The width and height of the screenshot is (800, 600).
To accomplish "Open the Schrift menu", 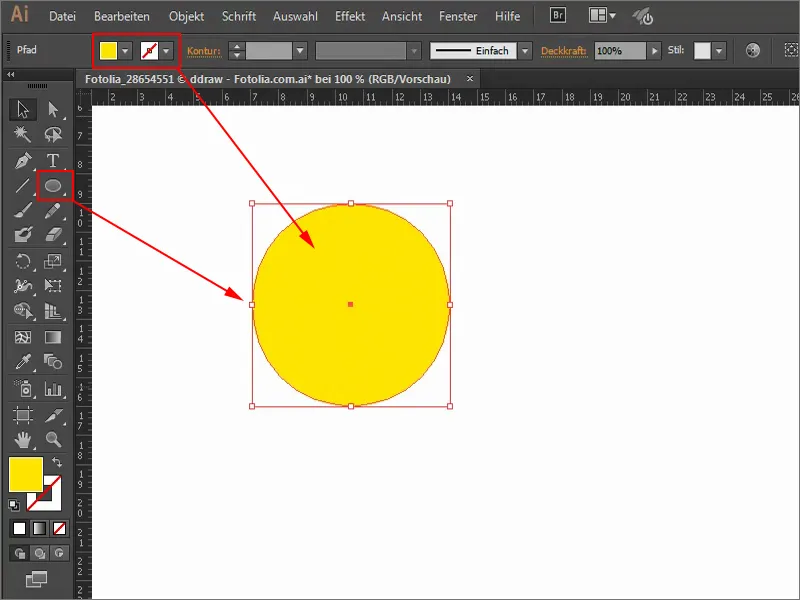I will point(239,16).
